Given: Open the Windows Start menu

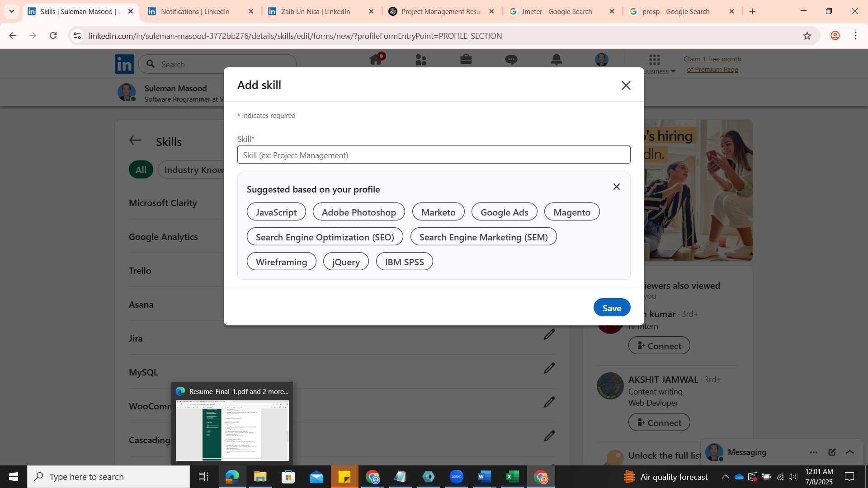Looking at the screenshot, I should coord(14,477).
